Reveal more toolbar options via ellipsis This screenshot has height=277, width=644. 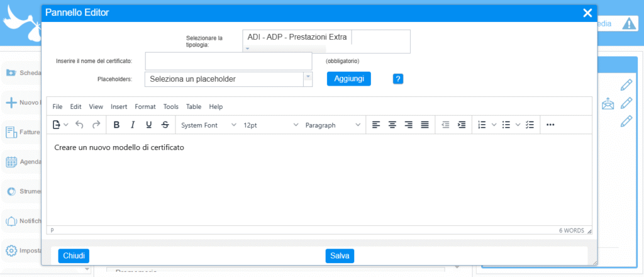click(x=550, y=125)
